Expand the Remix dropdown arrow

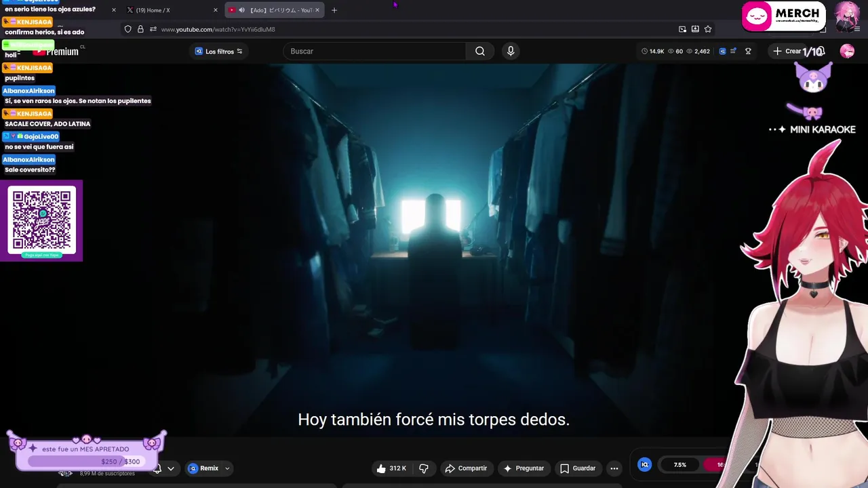coord(227,468)
